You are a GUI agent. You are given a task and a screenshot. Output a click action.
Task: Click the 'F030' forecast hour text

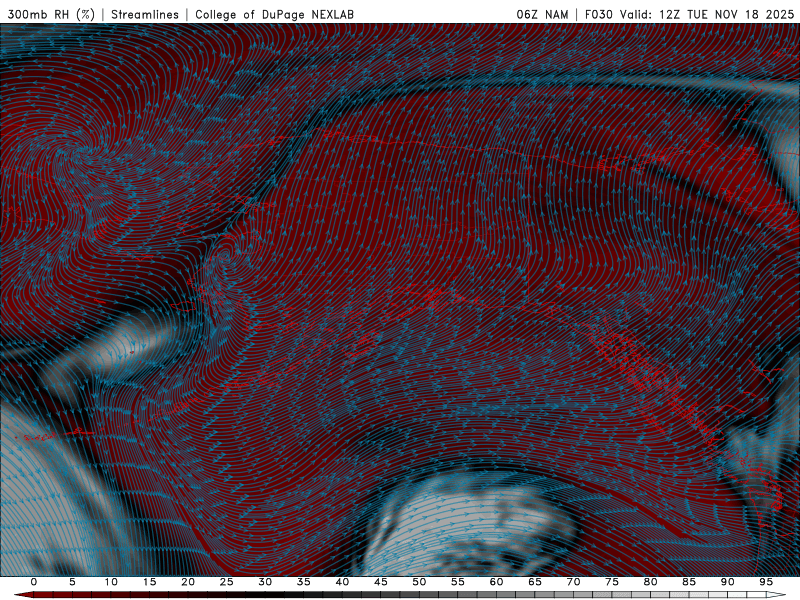pos(598,14)
